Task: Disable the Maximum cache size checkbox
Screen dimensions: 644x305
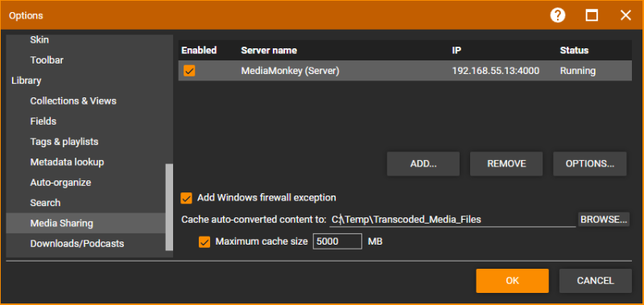Action: (204, 241)
